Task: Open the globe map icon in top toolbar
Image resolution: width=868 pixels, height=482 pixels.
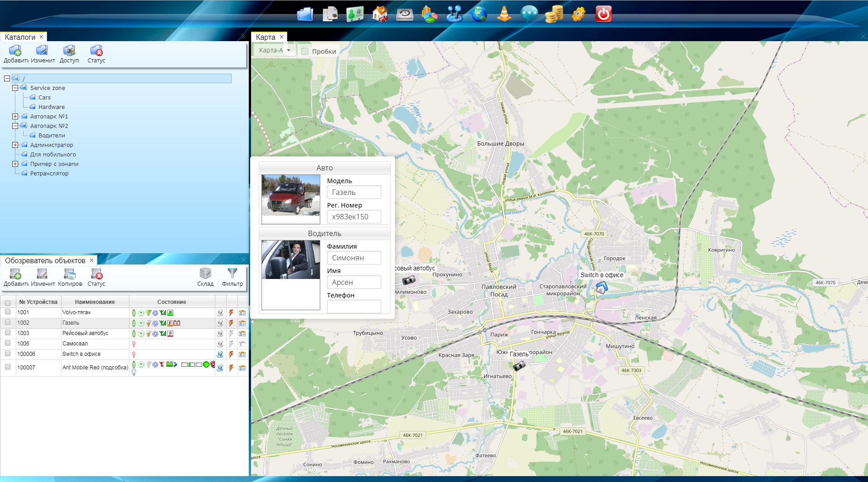Action: pos(479,14)
